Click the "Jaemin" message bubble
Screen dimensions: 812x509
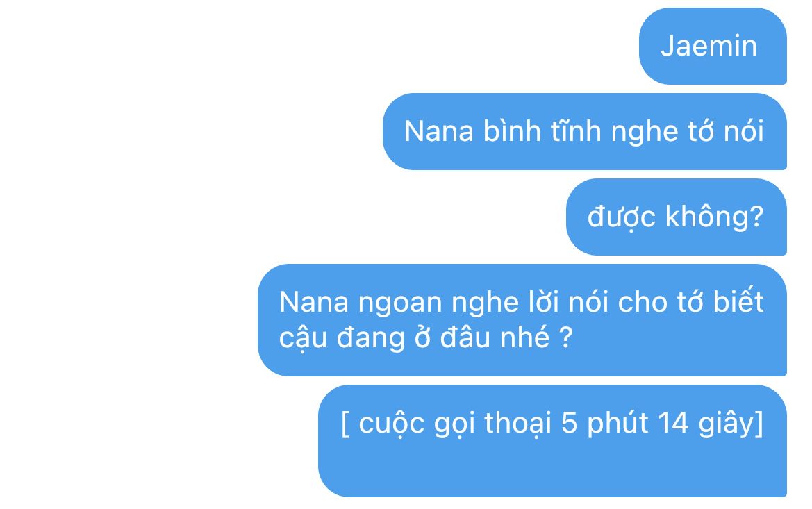tap(713, 46)
